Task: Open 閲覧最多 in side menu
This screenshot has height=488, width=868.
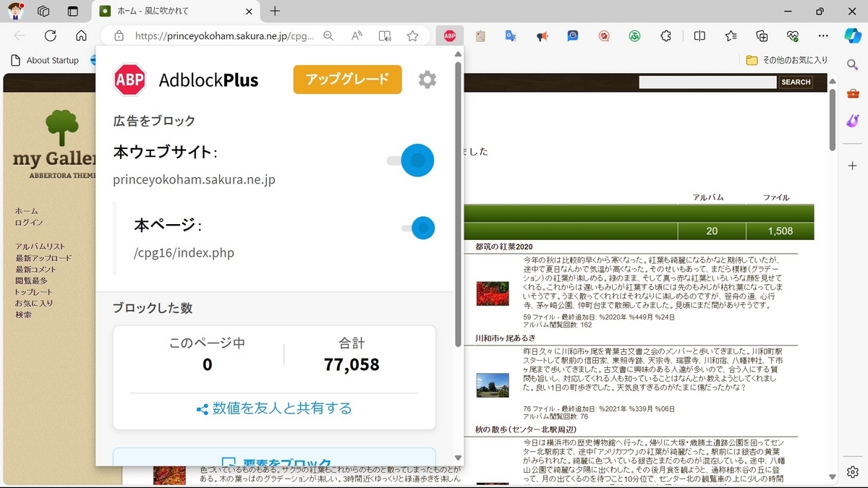Action: point(31,281)
